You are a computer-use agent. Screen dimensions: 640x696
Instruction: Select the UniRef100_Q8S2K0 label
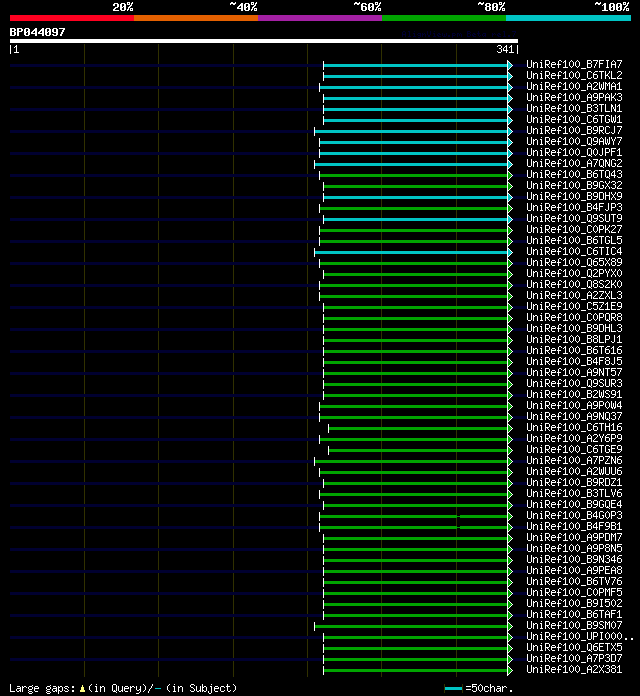click(x=574, y=284)
